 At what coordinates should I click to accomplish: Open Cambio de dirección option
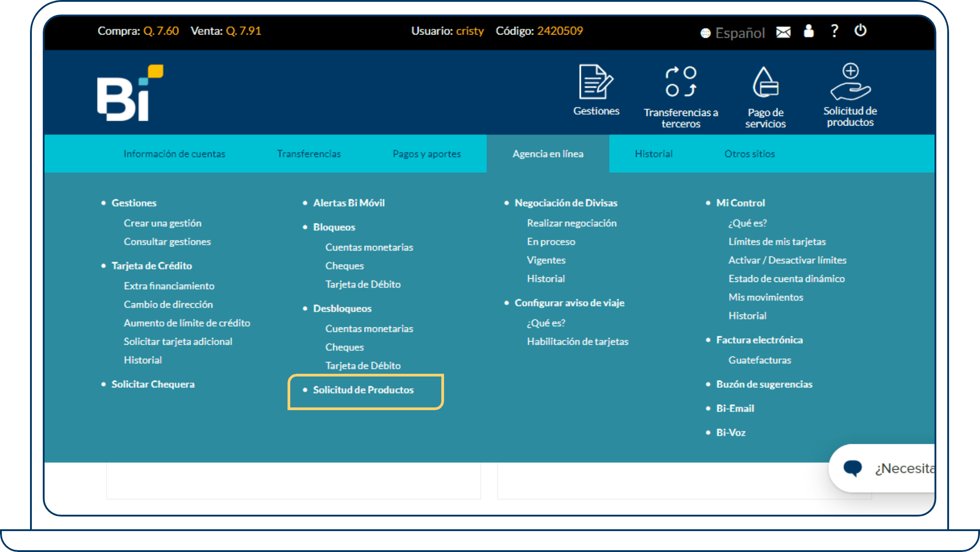tap(168, 304)
